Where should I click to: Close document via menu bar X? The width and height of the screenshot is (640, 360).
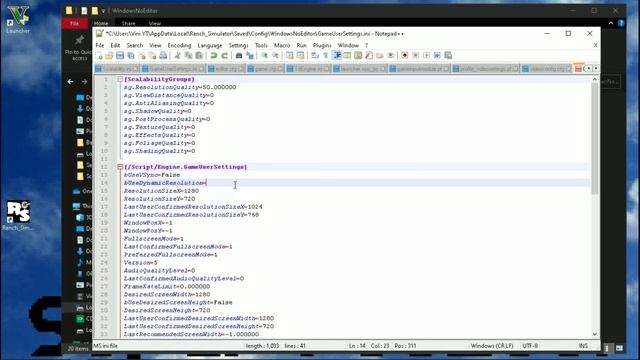(596, 45)
